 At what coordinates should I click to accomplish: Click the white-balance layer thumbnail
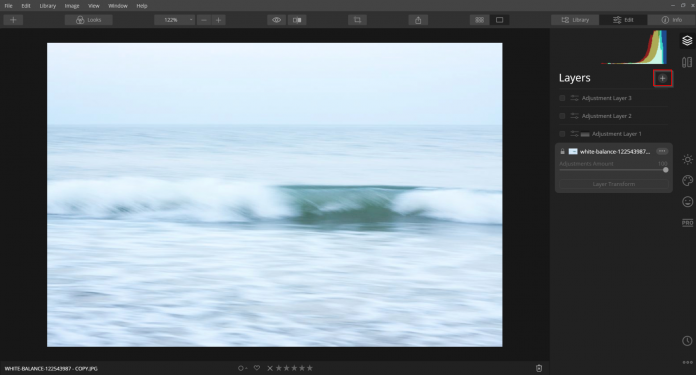(573, 152)
